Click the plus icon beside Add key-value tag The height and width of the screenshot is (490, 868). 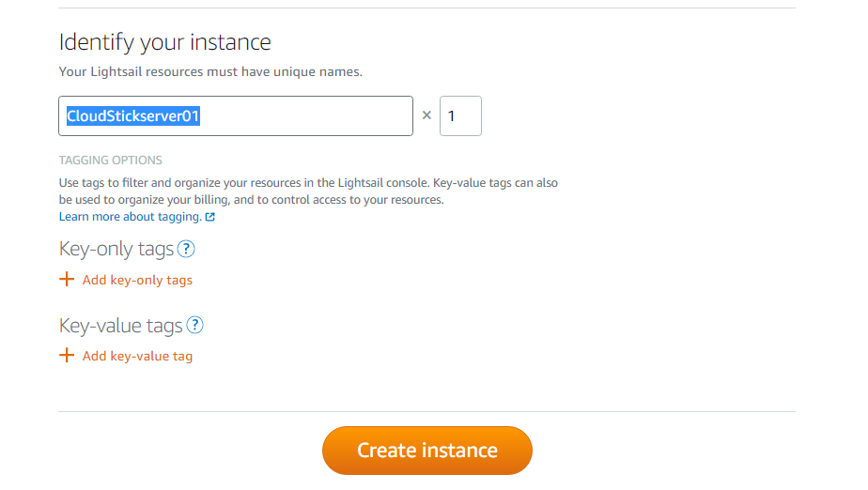(x=67, y=356)
